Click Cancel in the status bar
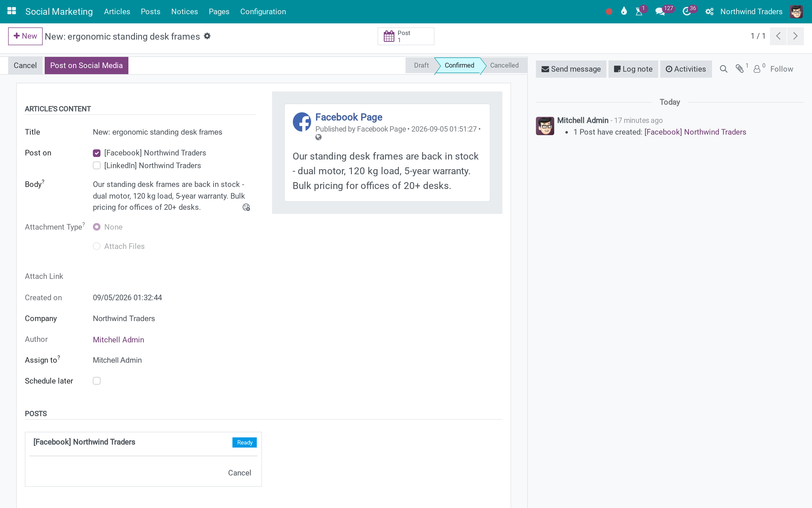 click(25, 66)
